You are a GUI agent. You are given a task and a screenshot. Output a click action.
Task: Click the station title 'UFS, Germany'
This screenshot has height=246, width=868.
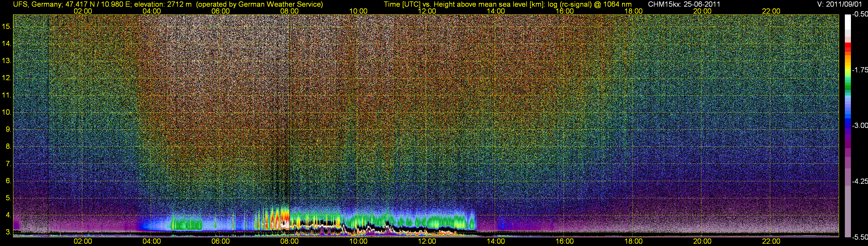point(37,4)
